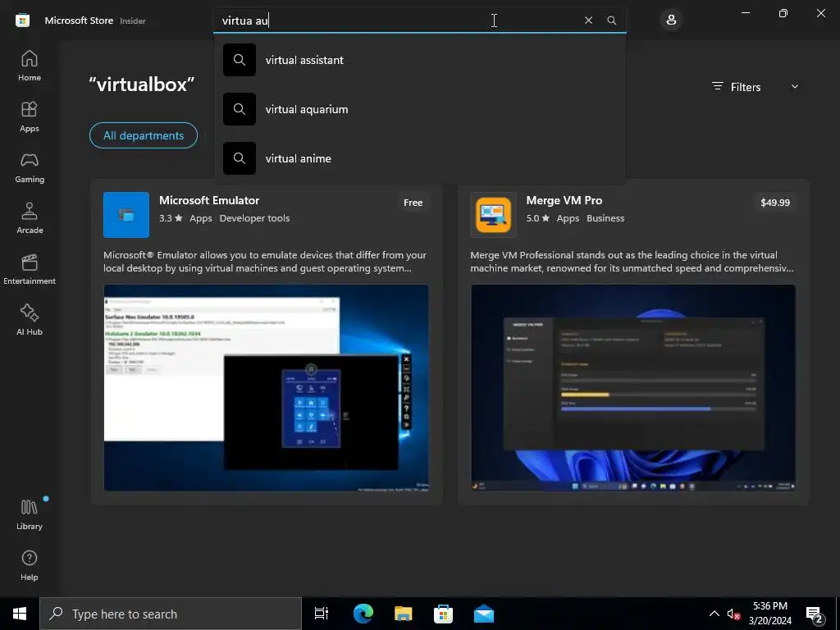Viewport: 840px width, 630px height.
Task: Click Microsoft Store taskbar icon
Action: click(x=443, y=614)
